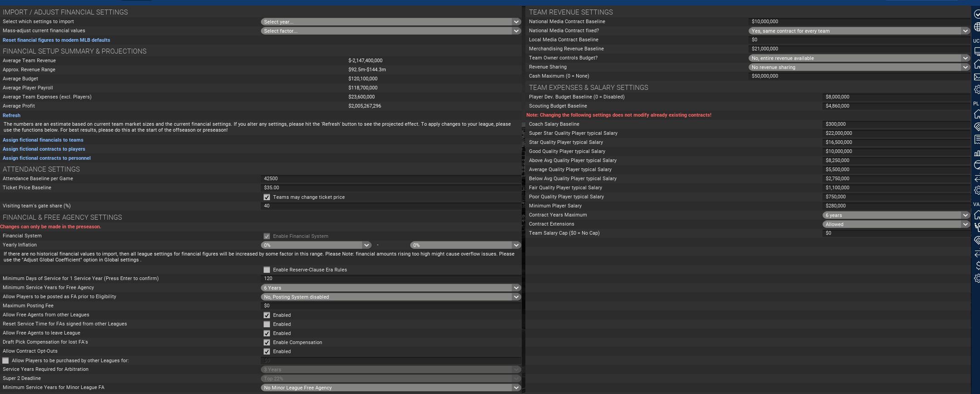Open the Revenue Sharing dropdown
The width and height of the screenshot is (980, 394).
tap(859, 67)
